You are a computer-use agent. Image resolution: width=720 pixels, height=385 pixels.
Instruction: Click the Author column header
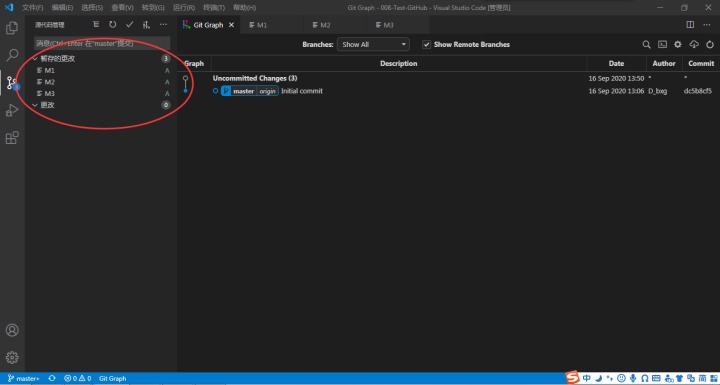pyautogui.click(x=664, y=63)
